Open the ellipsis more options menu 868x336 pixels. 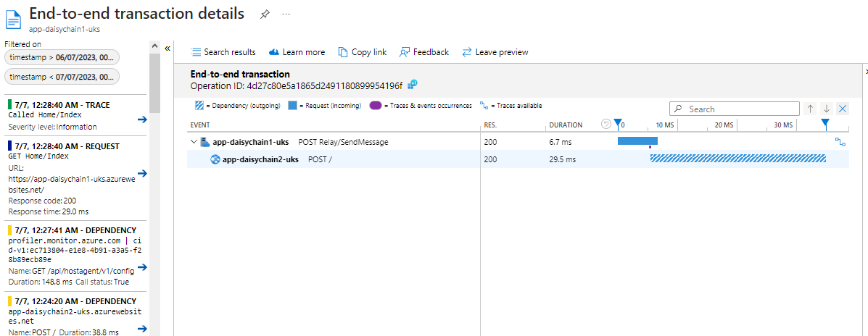pos(286,14)
